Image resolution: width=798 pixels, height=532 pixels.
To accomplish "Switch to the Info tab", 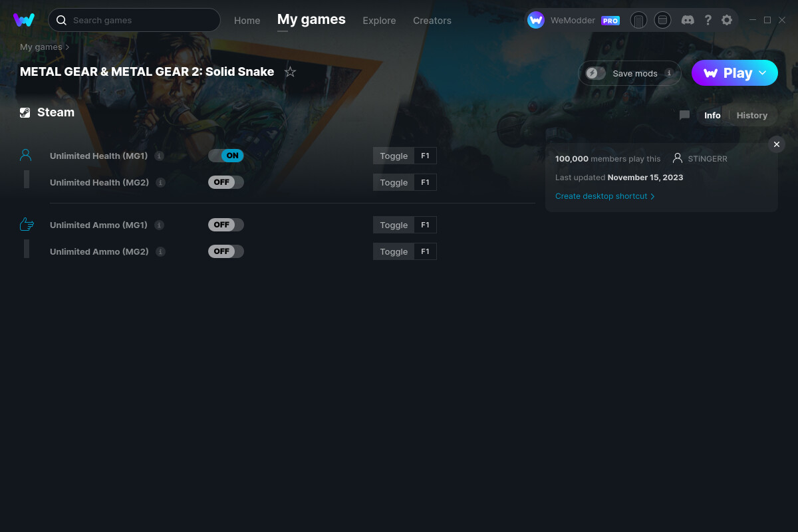I will tap(712, 115).
